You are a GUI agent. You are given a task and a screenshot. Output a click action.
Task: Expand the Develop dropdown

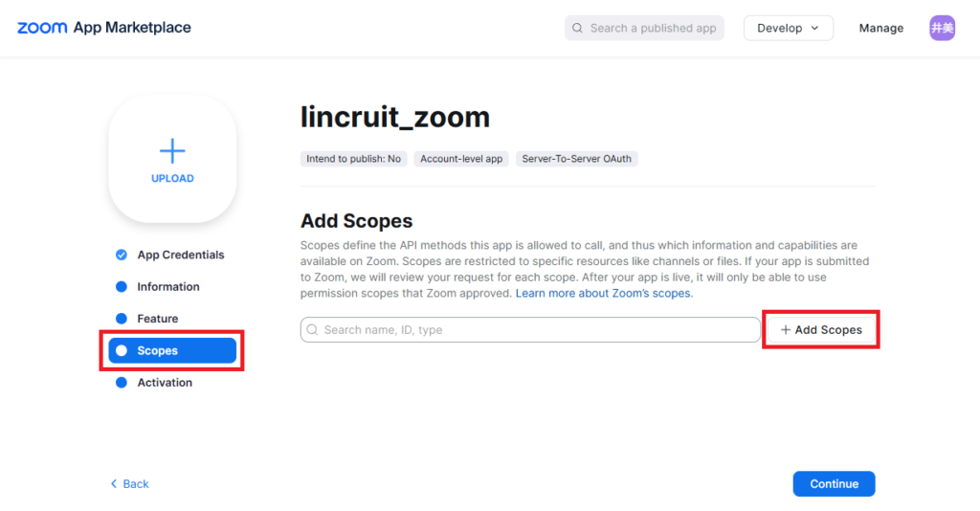point(788,29)
